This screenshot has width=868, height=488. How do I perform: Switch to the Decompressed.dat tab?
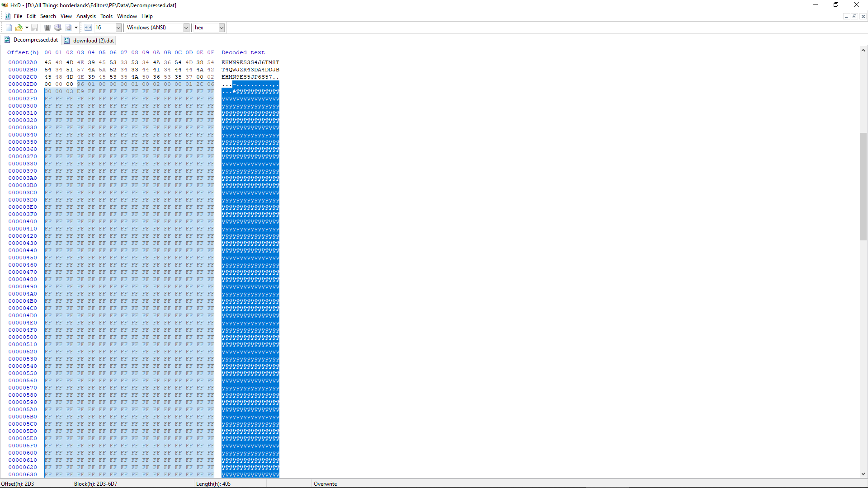(x=31, y=40)
